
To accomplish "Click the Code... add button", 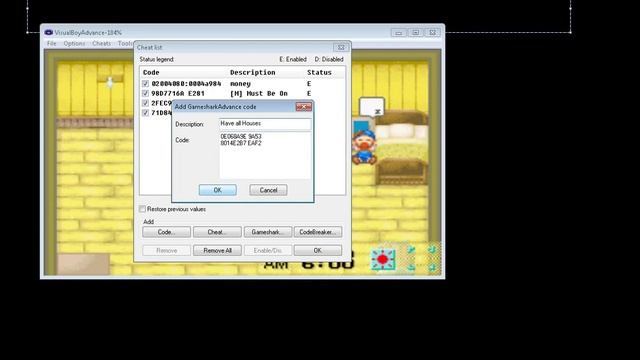I will (167, 232).
